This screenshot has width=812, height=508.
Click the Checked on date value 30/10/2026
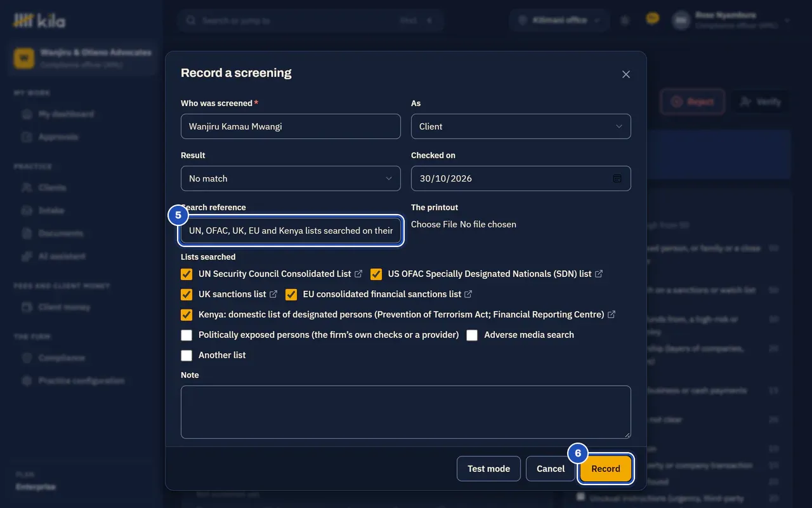[x=445, y=178]
